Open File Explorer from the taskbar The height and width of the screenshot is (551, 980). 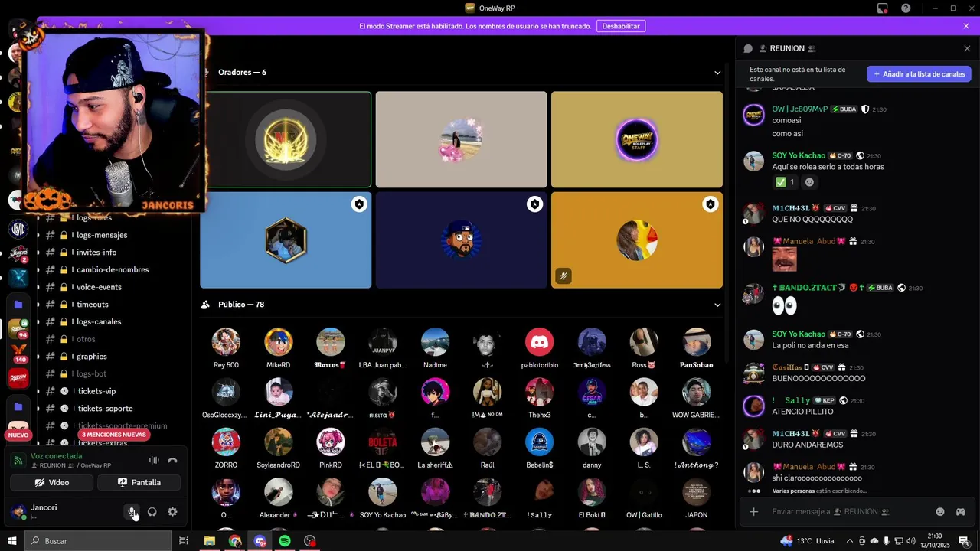[209, 541]
